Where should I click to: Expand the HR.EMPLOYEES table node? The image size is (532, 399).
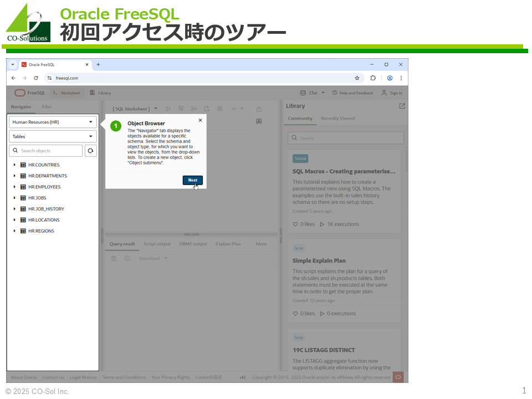(14, 187)
